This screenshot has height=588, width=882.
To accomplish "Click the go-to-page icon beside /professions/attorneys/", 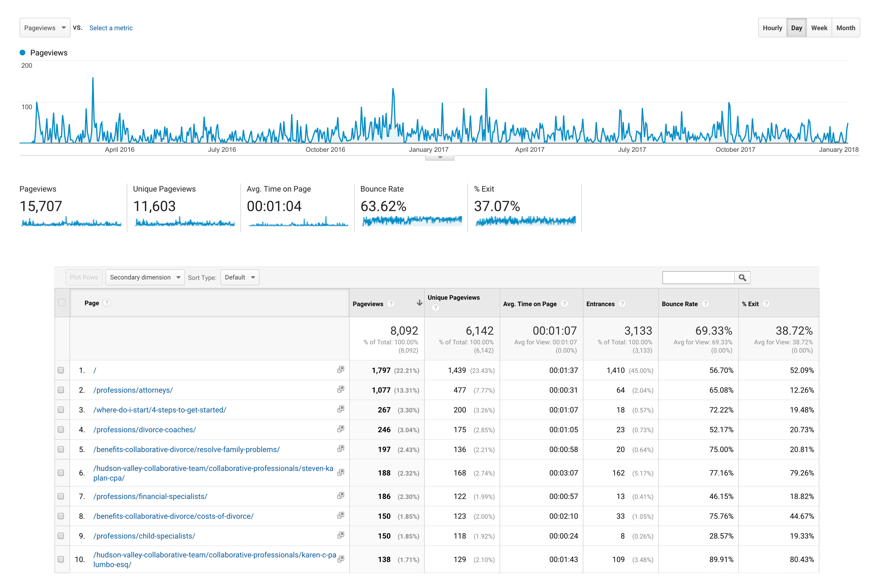I will (x=340, y=390).
